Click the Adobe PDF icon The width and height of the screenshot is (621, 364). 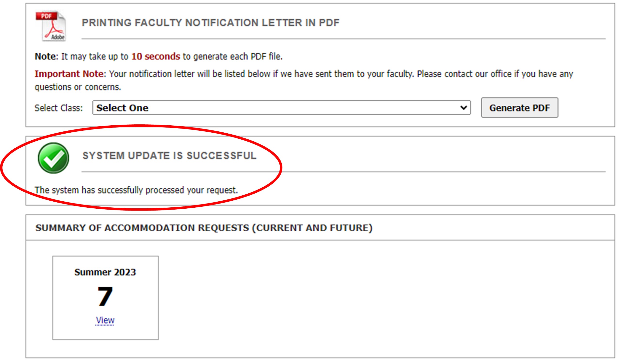click(x=51, y=26)
